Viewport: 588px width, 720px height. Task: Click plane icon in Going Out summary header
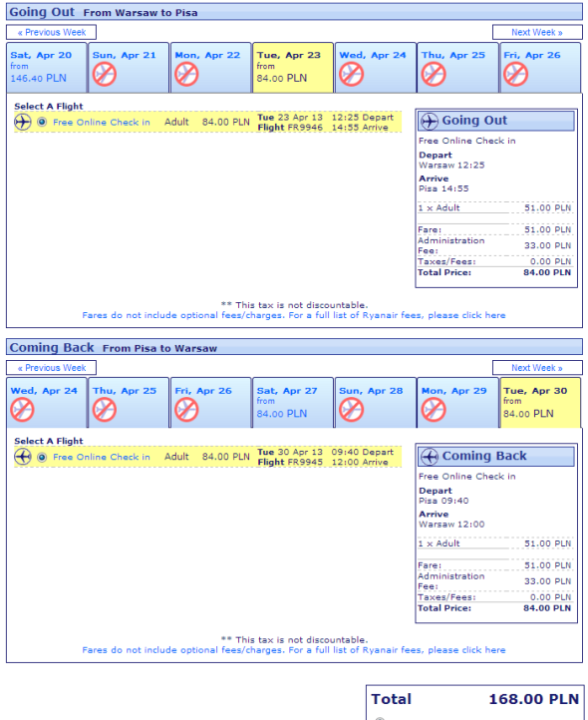click(430, 122)
